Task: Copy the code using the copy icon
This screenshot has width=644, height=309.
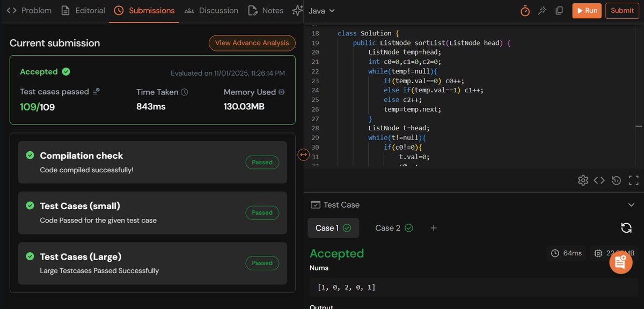Action: point(559,10)
